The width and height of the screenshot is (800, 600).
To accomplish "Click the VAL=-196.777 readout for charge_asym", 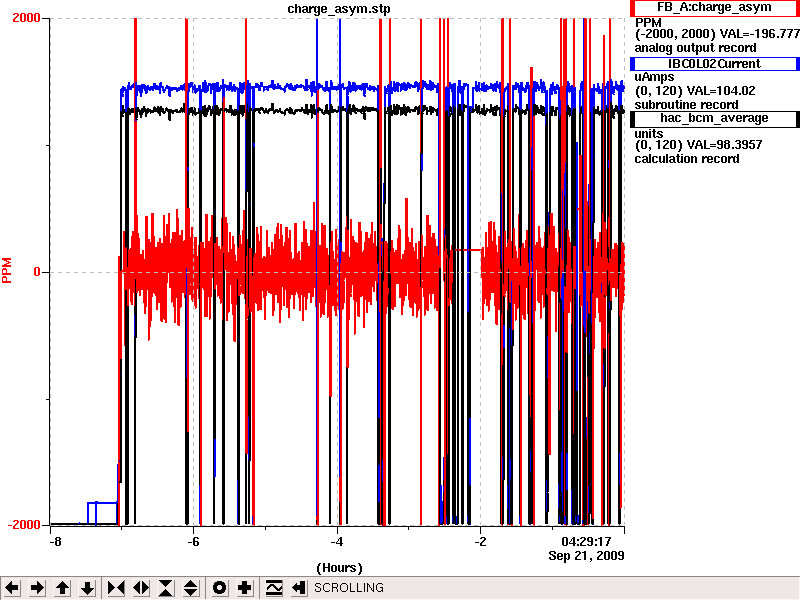I will 759,34.
